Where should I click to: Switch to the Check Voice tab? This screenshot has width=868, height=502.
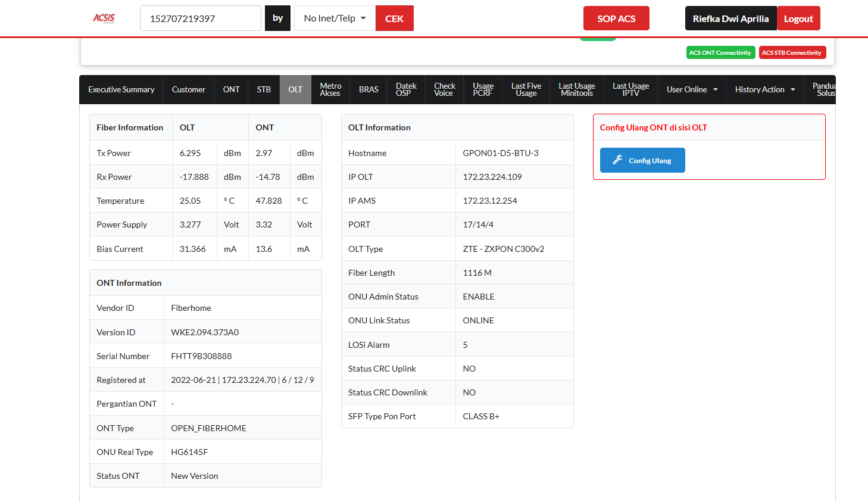444,90
